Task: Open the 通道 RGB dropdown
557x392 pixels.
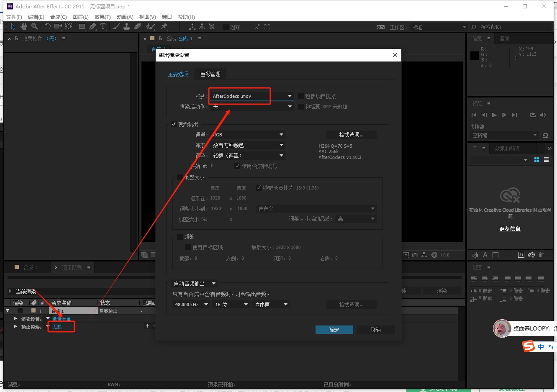Action: coord(248,135)
